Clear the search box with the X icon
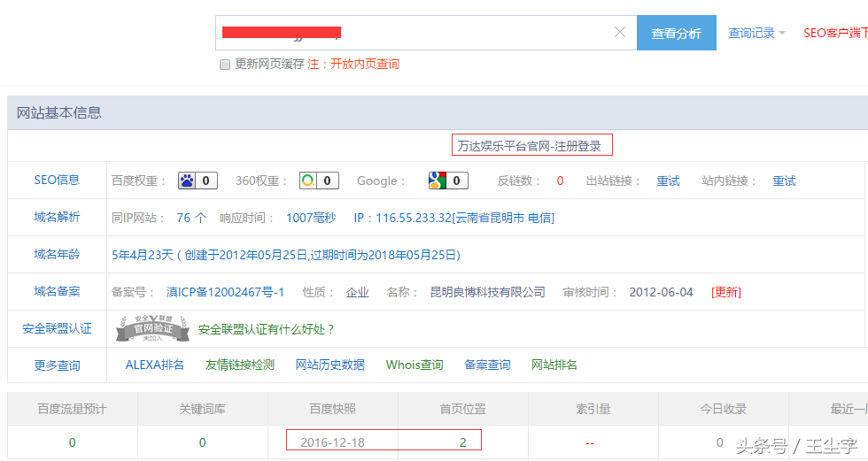The image size is (868, 461). (x=620, y=33)
